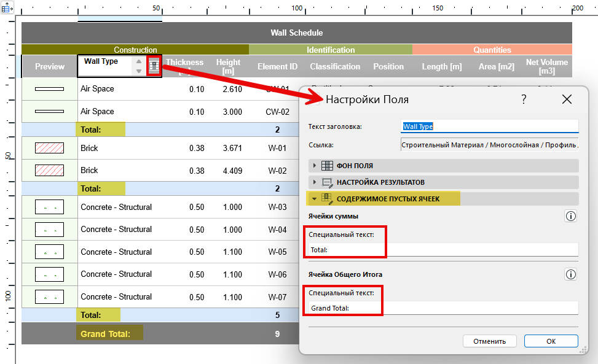
Task: Click Concrete - Structural in W-06 row
Action: (x=116, y=274)
